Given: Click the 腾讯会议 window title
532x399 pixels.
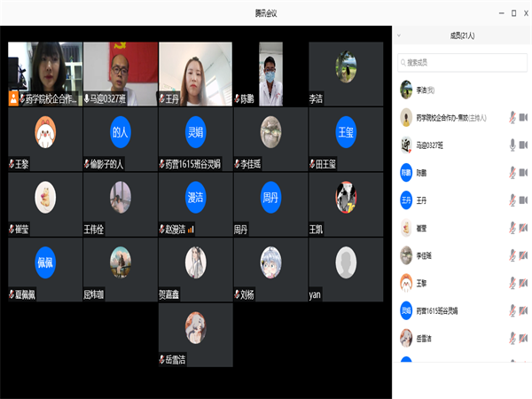Looking at the screenshot, I should [x=266, y=12].
